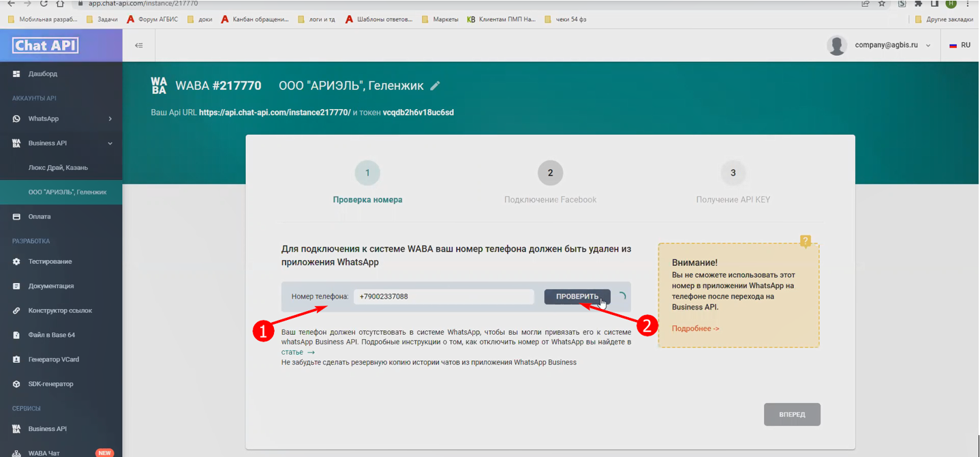This screenshot has height=457, width=980.
Task: Collapse the Business API accounts submenu
Action: 110,143
